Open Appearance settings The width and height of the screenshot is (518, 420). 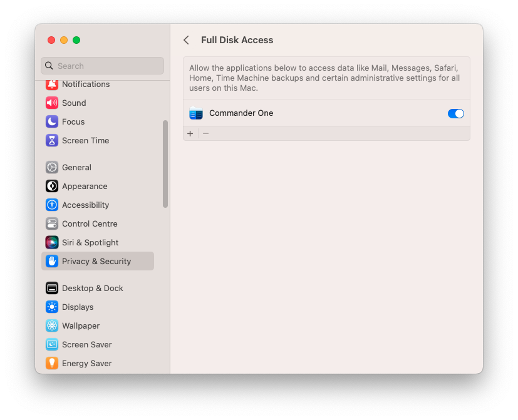click(x=52, y=186)
